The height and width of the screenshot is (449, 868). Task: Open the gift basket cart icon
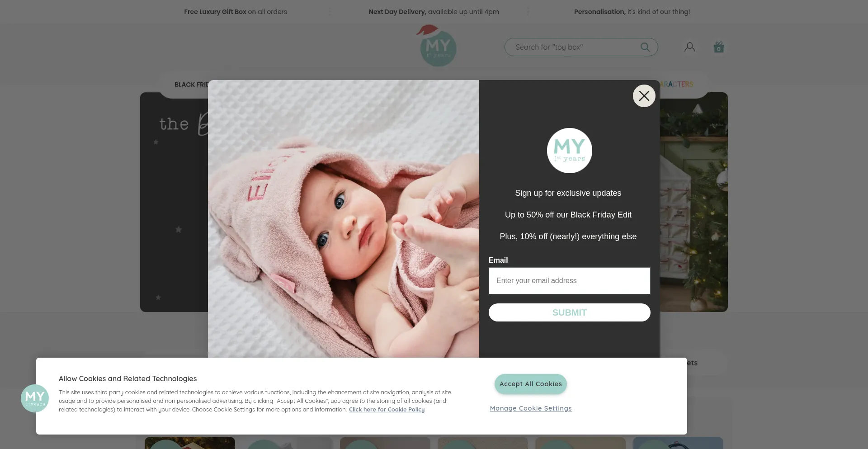click(719, 47)
